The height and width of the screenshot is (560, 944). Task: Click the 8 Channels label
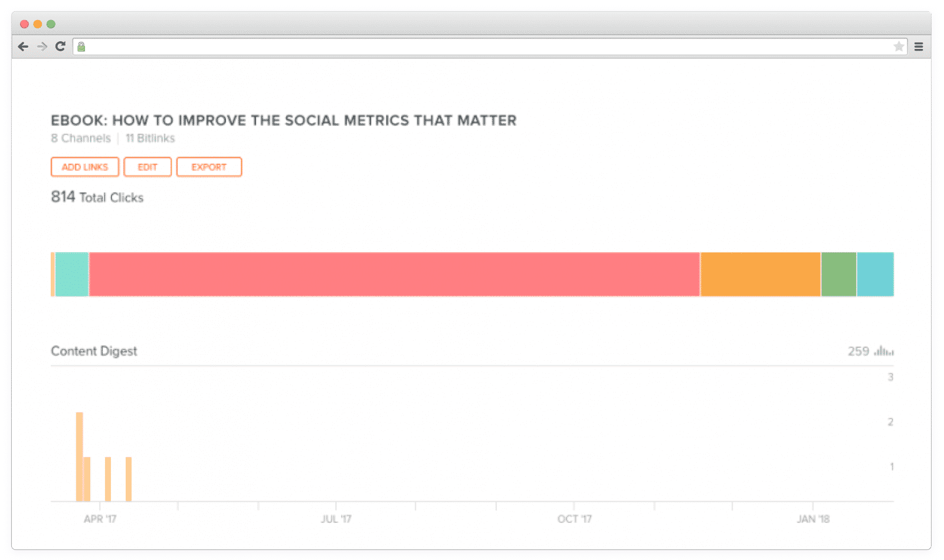81,138
